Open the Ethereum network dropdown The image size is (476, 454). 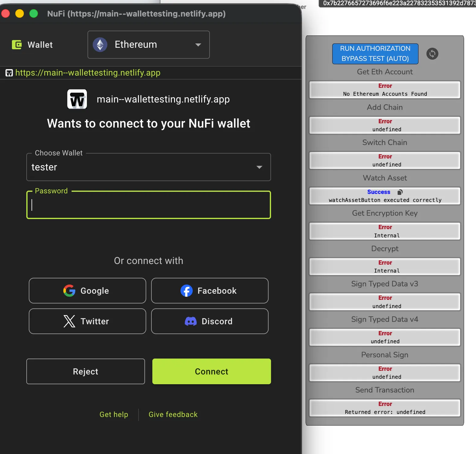(x=198, y=45)
